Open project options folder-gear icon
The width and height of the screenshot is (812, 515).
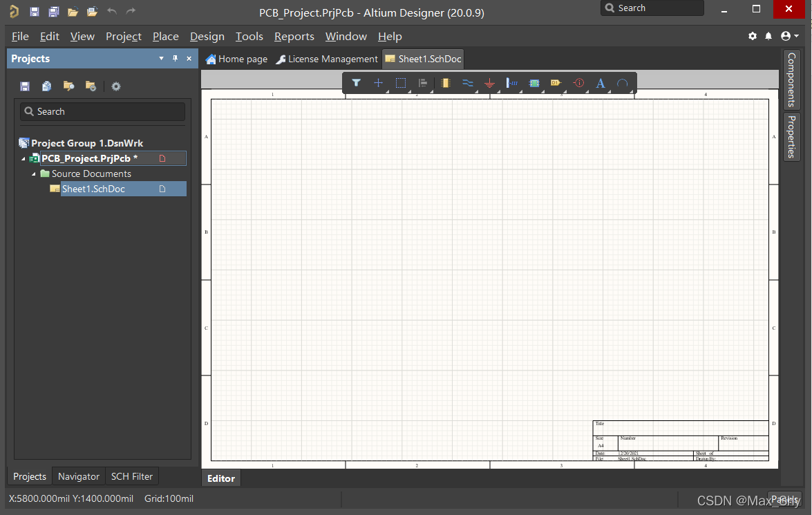(91, 86)
